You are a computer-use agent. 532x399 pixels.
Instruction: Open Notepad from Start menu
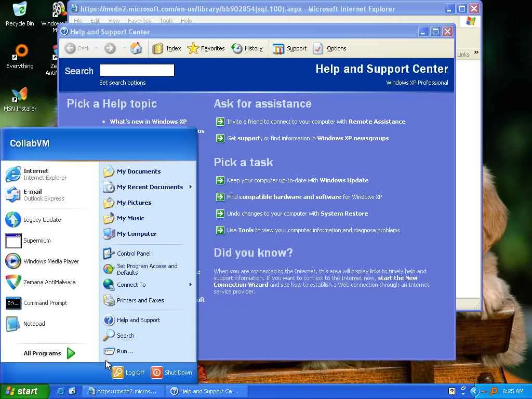point(49,324)
